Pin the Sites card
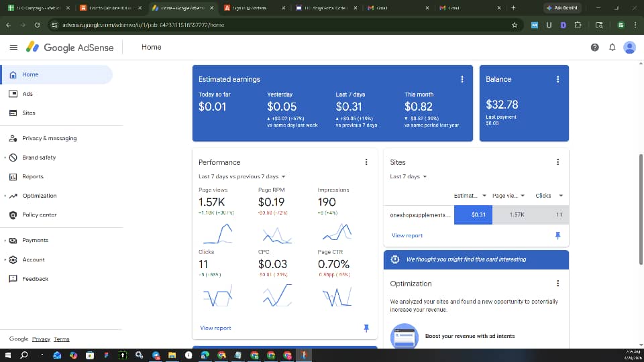 (x=558, y=235)
